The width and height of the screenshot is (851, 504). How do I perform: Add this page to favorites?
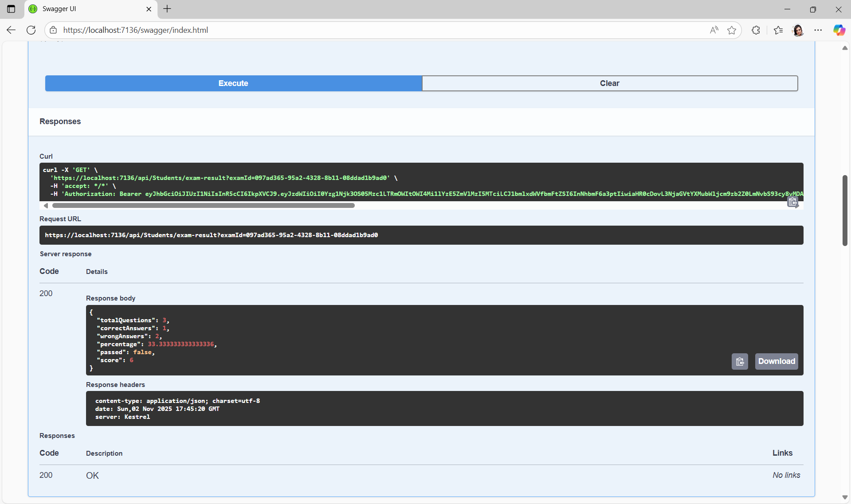(732, 30)
